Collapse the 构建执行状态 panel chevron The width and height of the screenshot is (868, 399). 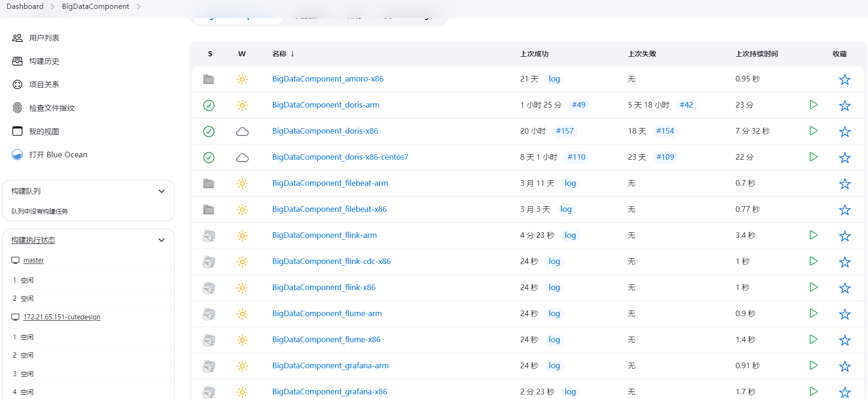162,240
